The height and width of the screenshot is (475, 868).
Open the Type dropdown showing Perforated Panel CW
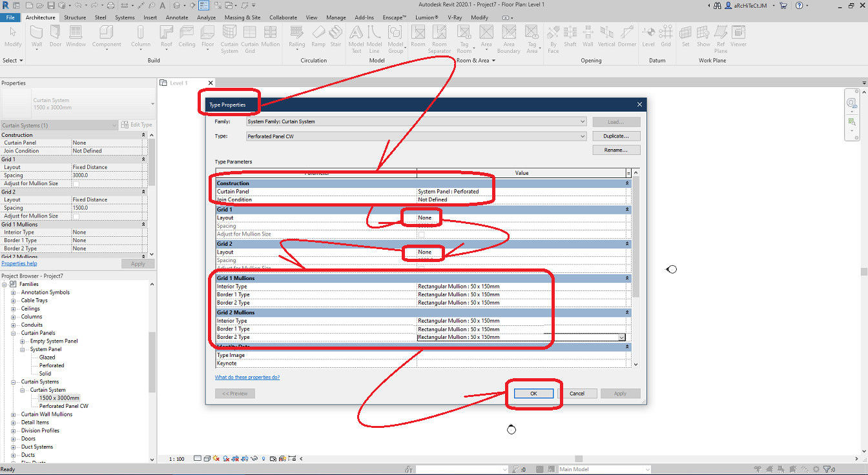[x=583, y=136]
